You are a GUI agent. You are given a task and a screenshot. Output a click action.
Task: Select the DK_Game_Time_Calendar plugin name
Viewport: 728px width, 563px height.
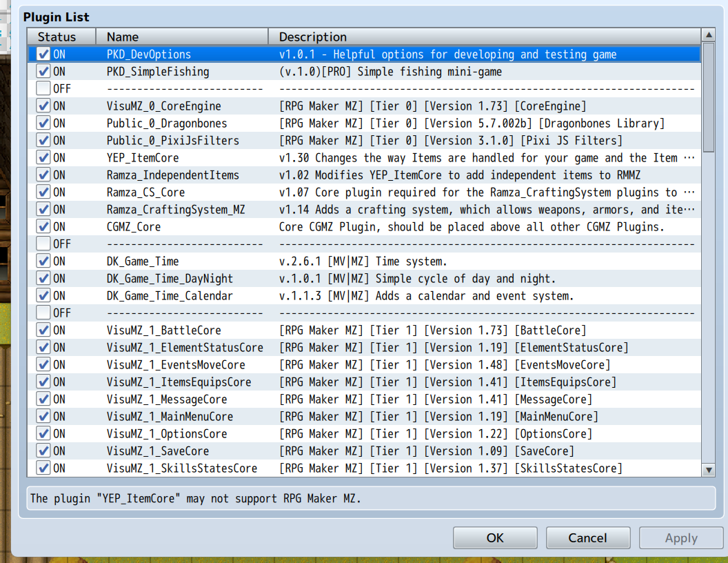pos(170,296)
